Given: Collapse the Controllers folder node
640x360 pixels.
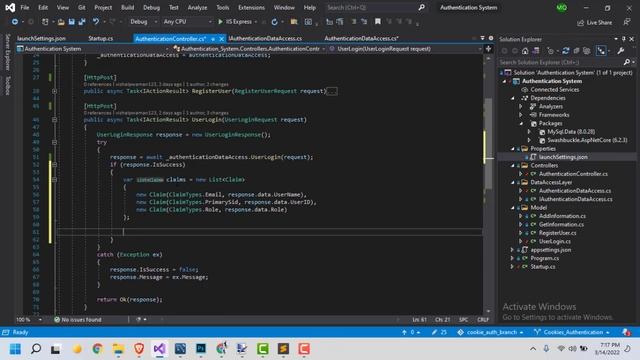Looking at the screenshot, I should 513,166.
